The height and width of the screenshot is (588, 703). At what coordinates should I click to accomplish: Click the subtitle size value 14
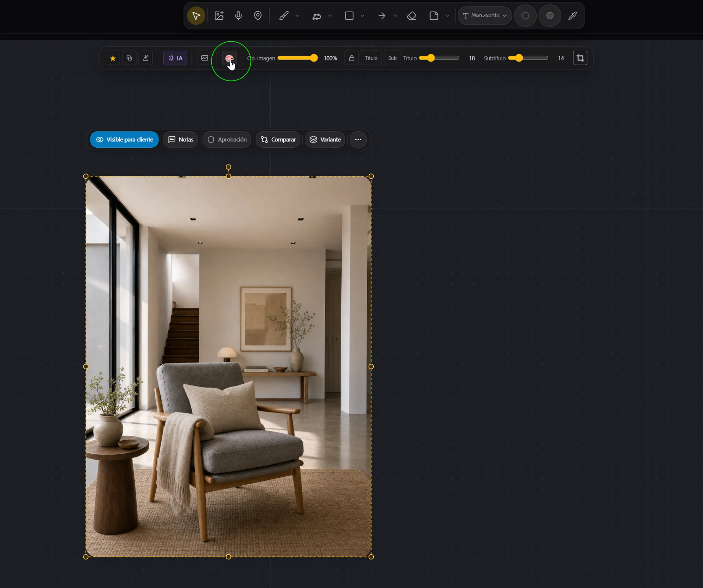[561, 58]
